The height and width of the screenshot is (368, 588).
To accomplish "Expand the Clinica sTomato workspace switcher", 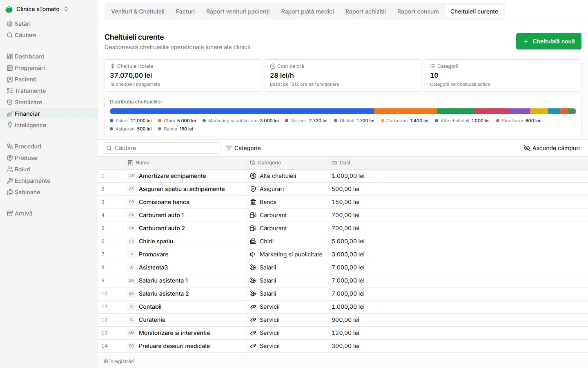I will point(66,9).
